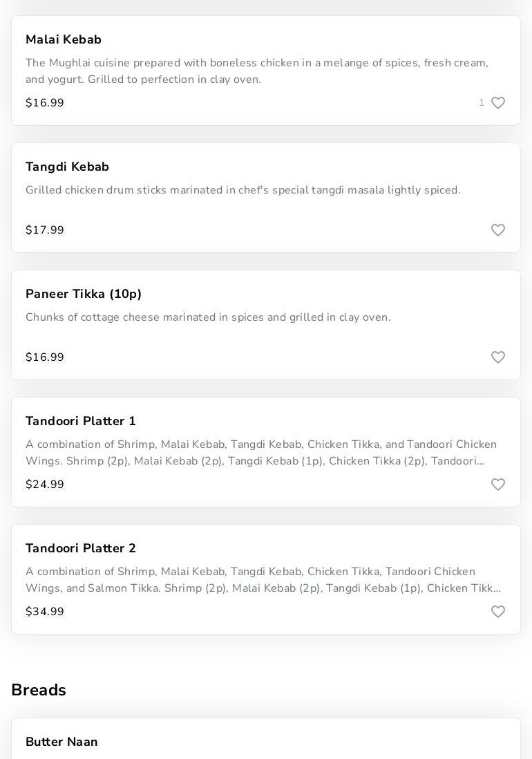Click Malai Kebab description text
The image size is (532, 759).
click(257, 71)
